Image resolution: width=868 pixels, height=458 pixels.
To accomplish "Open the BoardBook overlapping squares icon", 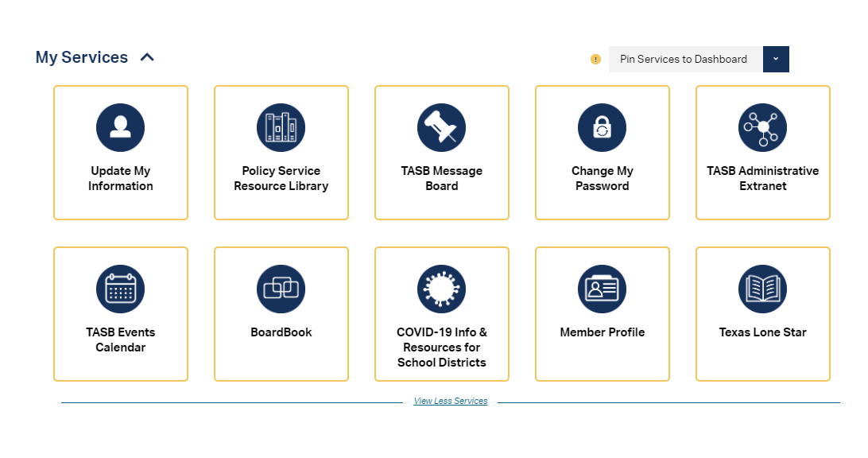I will pyautogui.click(x=281, y=289).
